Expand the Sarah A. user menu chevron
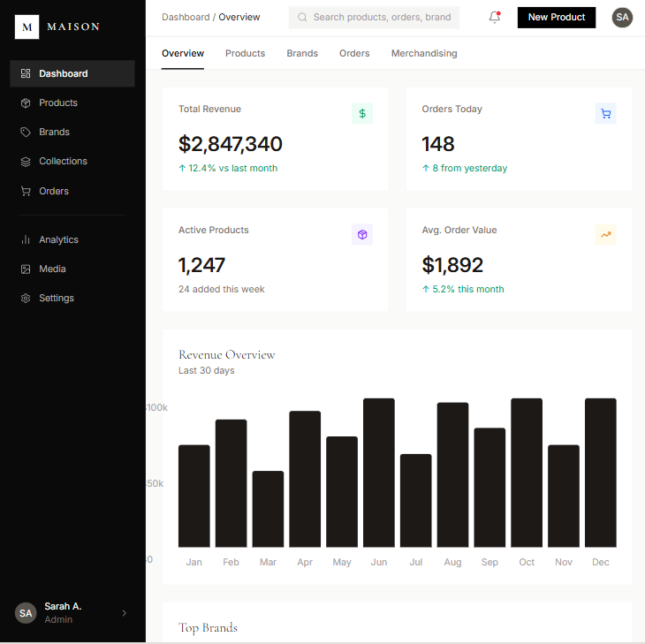The image size is (645, 644). tap(124, 613)
